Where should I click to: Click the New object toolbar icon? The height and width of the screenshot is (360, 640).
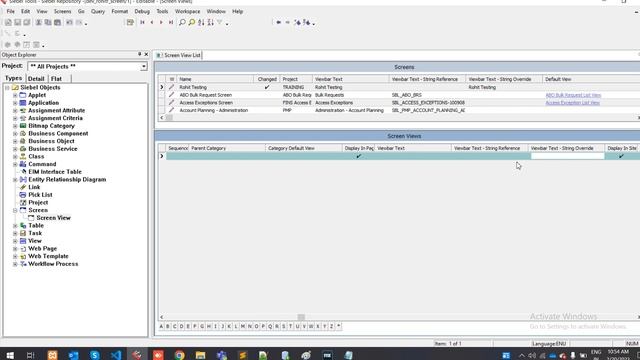pyautogui.click(x=8, y=22)
